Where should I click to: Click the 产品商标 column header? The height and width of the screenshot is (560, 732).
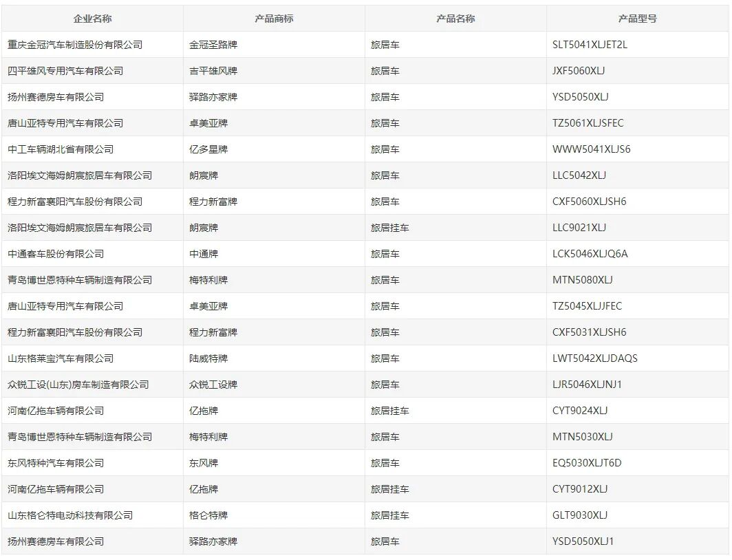274,19
